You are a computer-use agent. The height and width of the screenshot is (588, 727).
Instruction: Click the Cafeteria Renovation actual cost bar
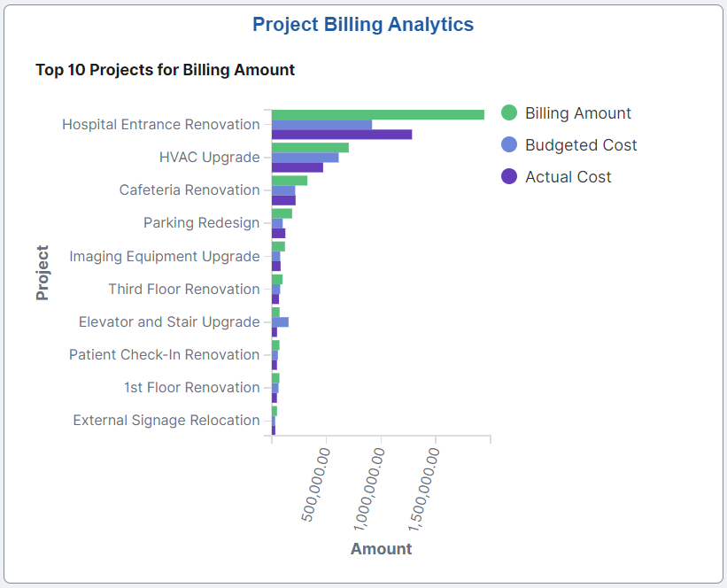282,199
